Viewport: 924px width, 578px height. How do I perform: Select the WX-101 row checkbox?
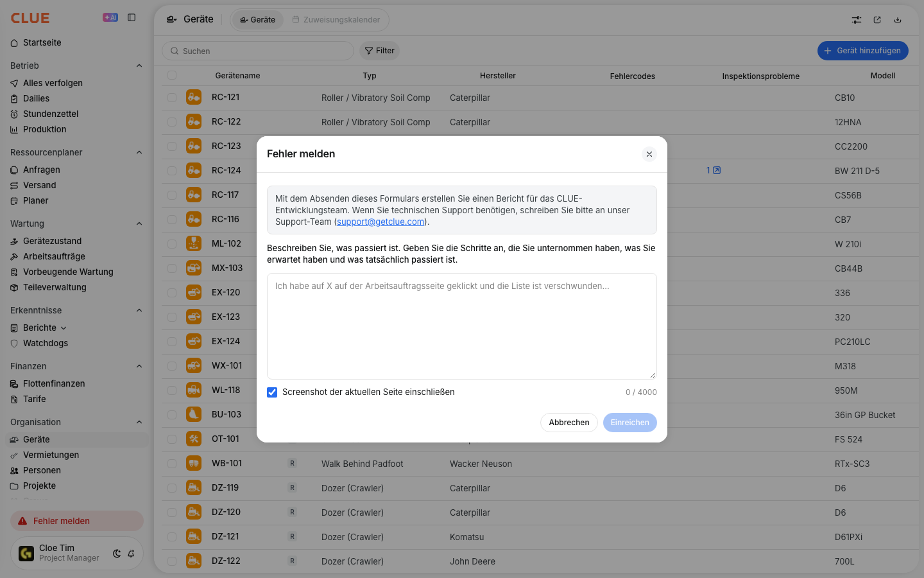point(172,366)
